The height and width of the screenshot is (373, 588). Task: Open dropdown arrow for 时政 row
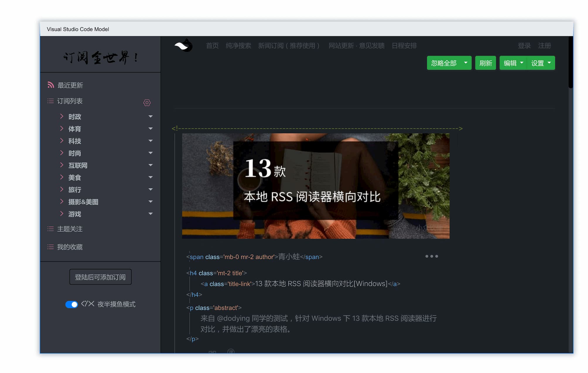(151, 116)
